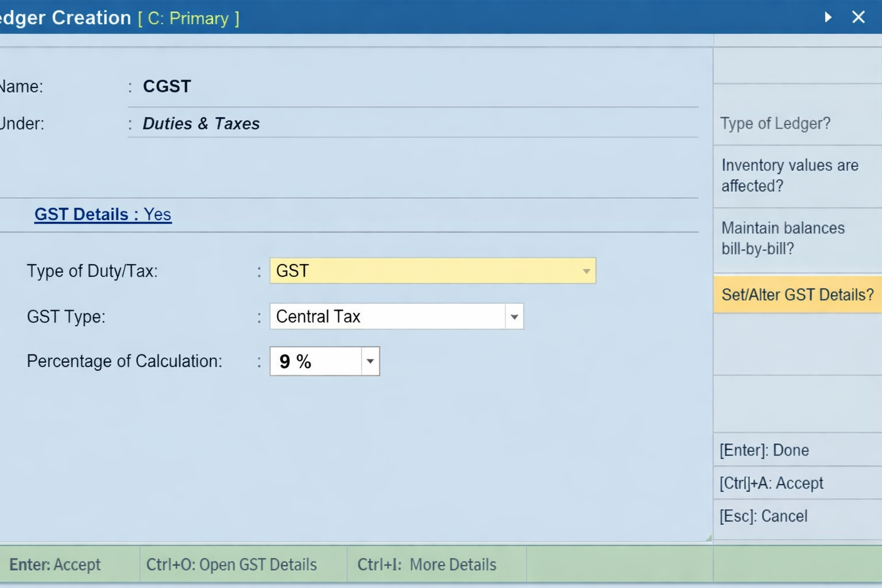This screenshot has height=588, width=882.
Task: Open the Percentage of Calculation dropdown
Action: [x=370, y=361]
